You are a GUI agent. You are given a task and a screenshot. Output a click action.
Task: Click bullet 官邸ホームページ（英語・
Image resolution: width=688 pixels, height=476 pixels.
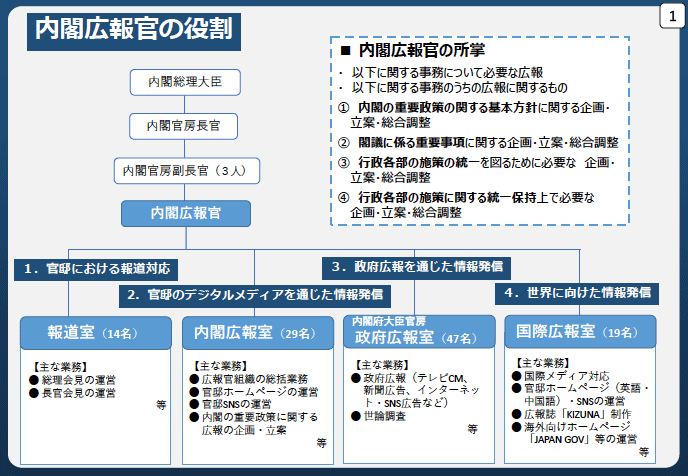pyautogui.click(x=580, y=388)
